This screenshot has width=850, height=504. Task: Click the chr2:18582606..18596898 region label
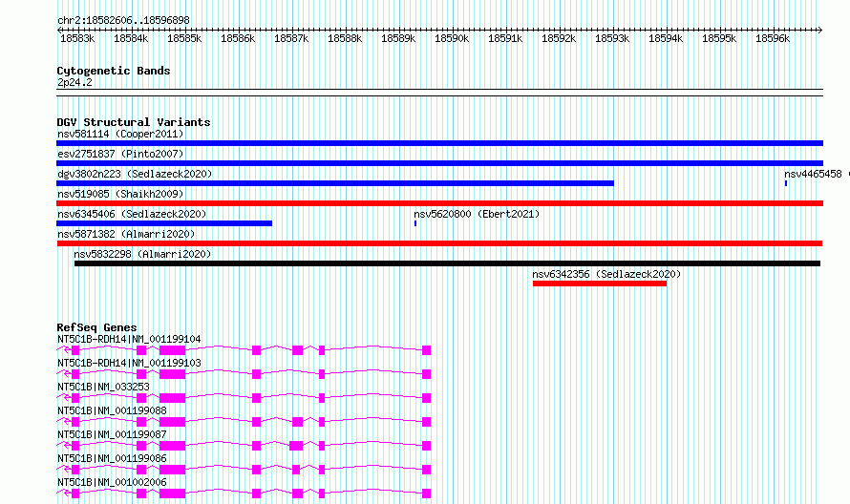(x=123, y=20)
